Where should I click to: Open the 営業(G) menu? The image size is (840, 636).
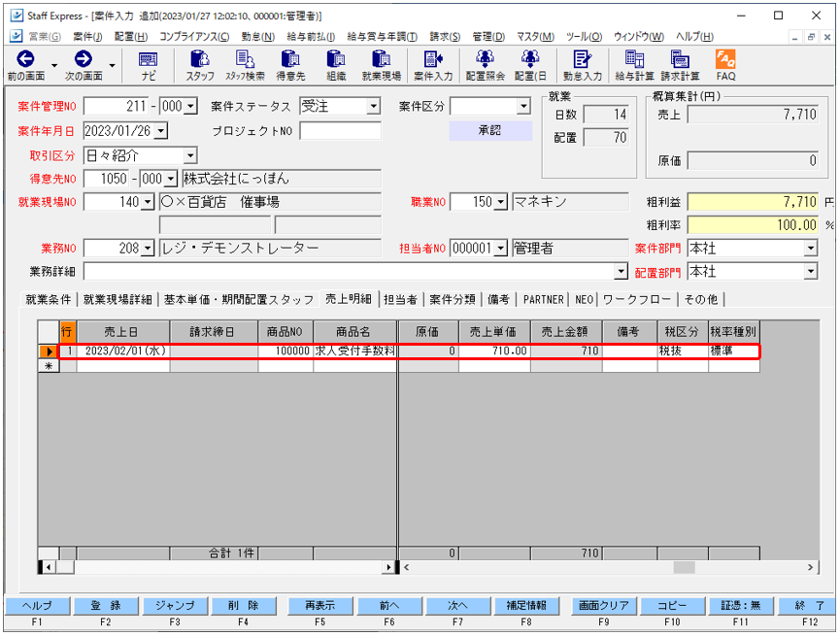tap(45, 37)
